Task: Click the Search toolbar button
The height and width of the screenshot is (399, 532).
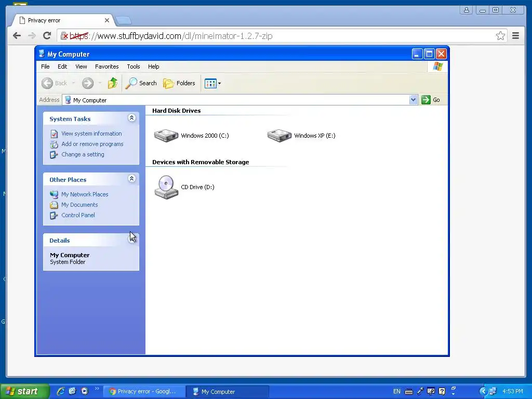Action: (x=141, y=83)
